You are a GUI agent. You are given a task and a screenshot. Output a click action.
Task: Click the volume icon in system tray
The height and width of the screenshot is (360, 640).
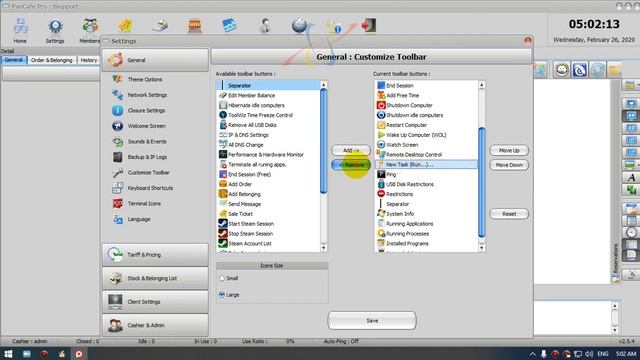(589, 354)
